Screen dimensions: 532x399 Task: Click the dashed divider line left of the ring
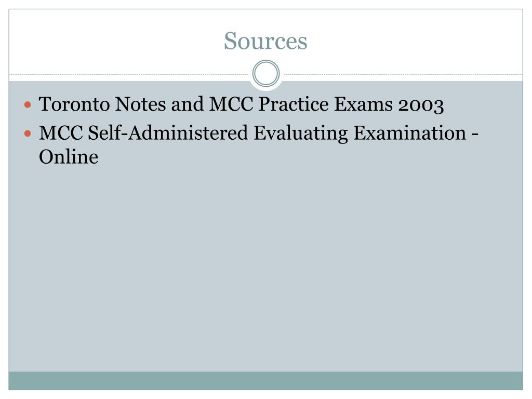point(130,74)
